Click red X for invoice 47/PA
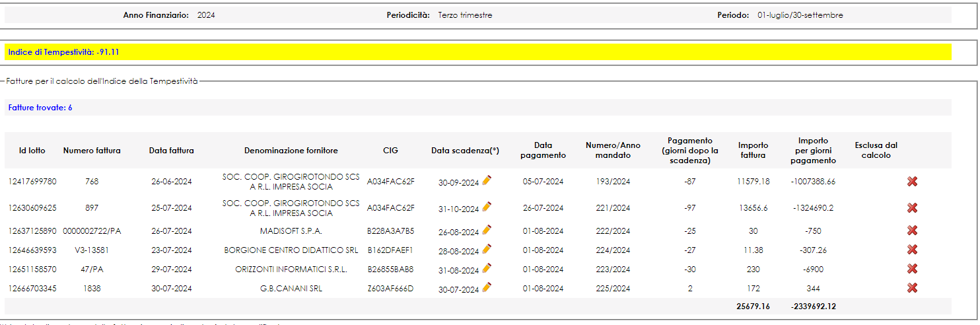Viewport: 980px width, 325px height. [x=913, y=269]
